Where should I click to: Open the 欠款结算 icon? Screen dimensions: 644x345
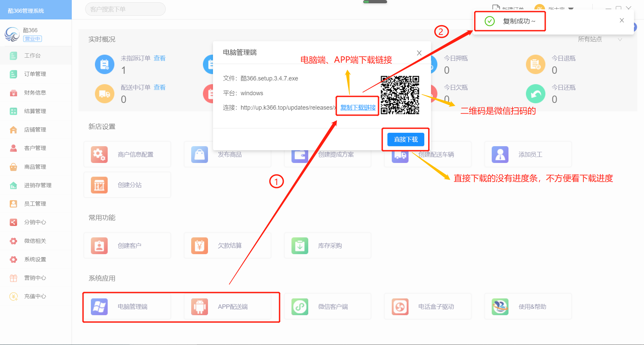[200, 246]
